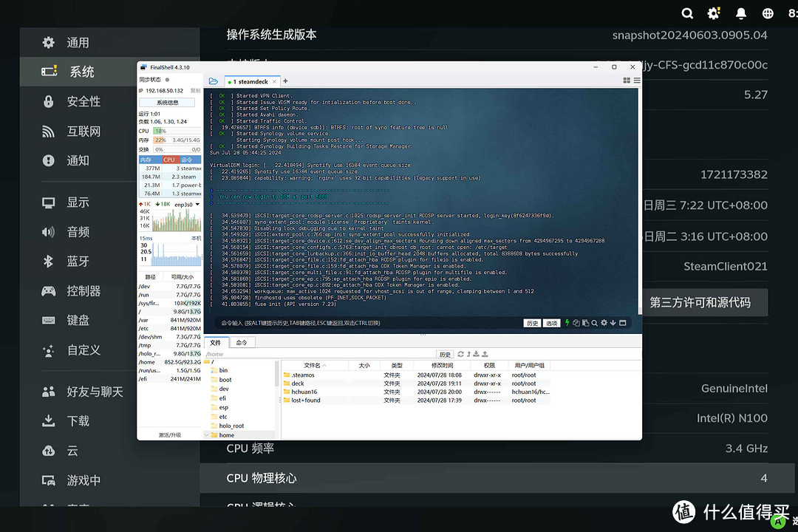798x532 pixels.
Task: Sort files by 文件名 column header
Action: pos(312,365)
